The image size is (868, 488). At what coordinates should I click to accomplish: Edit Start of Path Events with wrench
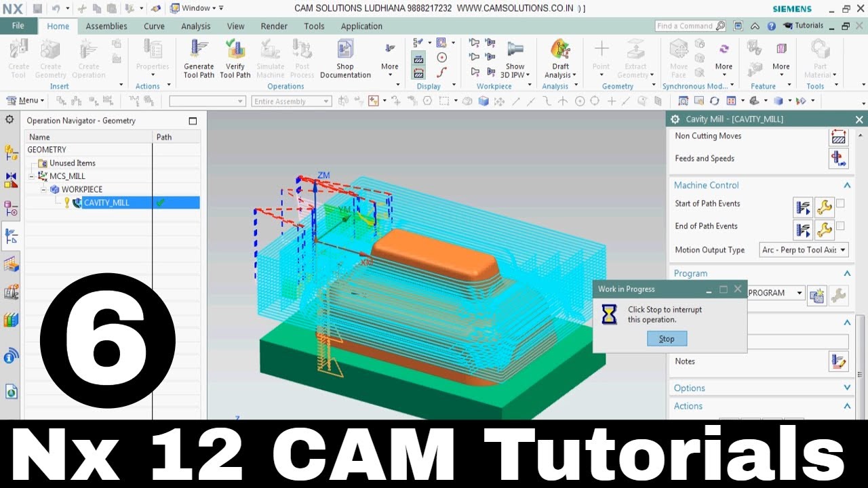tap(824, 207)
